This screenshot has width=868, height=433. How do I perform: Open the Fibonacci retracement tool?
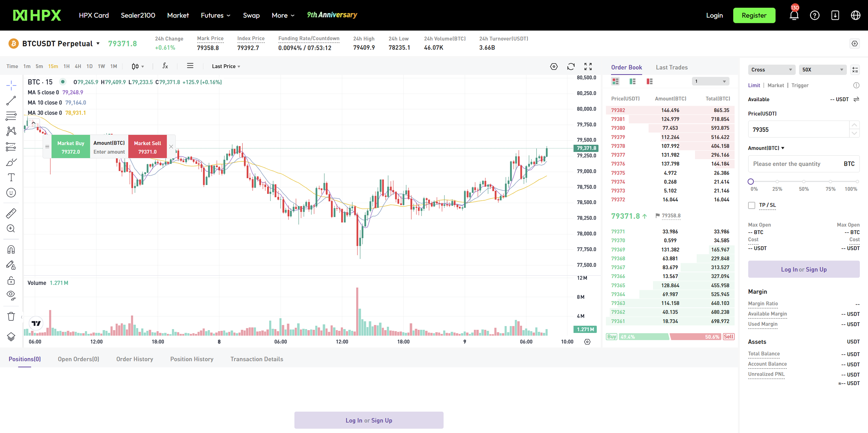[x=11, y=116]
